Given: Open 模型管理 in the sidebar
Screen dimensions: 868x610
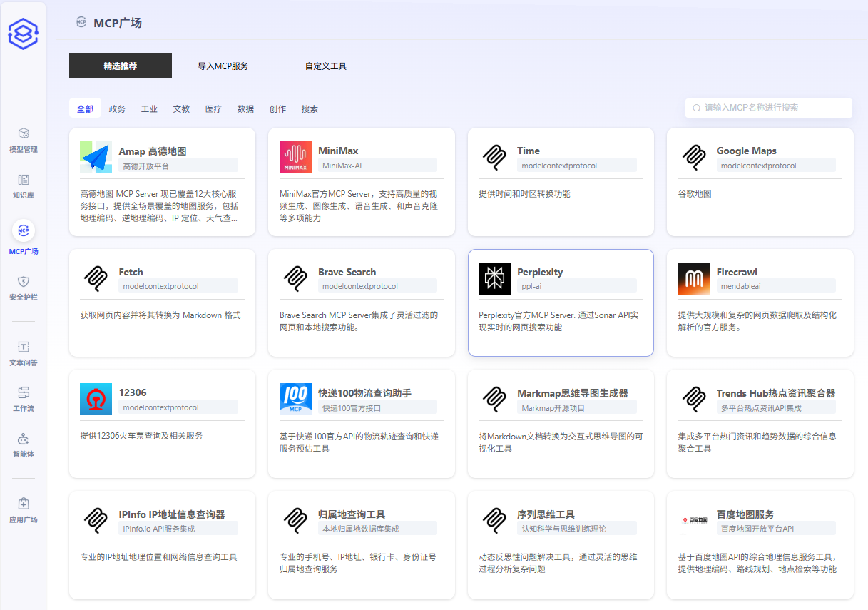Looking at the screenshot, I should [23, 140].
